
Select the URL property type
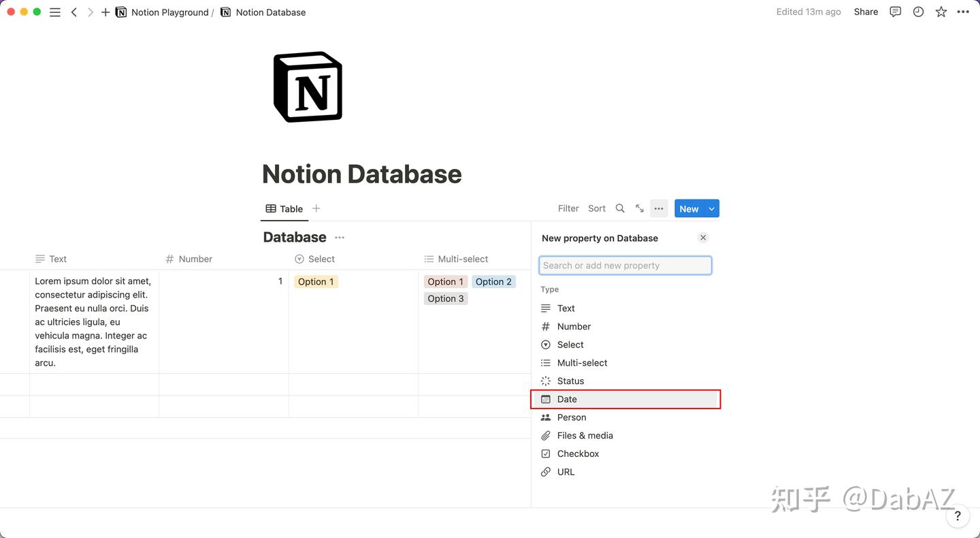pos(566,471)
